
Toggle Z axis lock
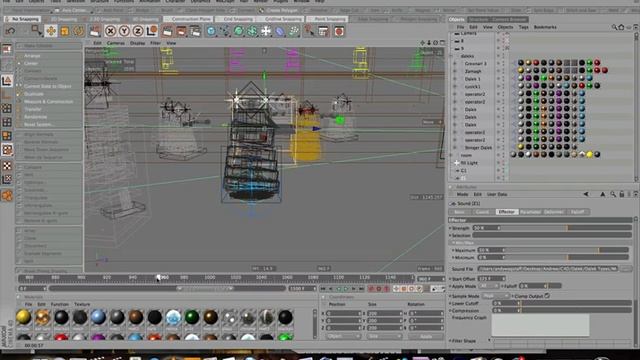[138, 31]
